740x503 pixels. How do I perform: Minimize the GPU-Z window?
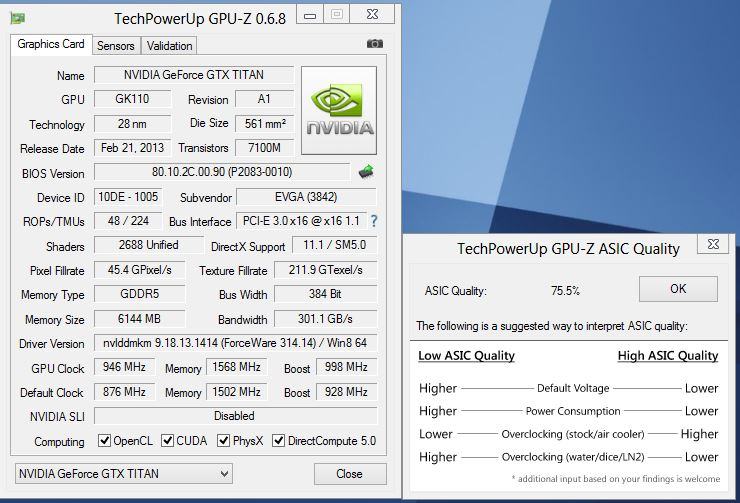click(310, 15)
